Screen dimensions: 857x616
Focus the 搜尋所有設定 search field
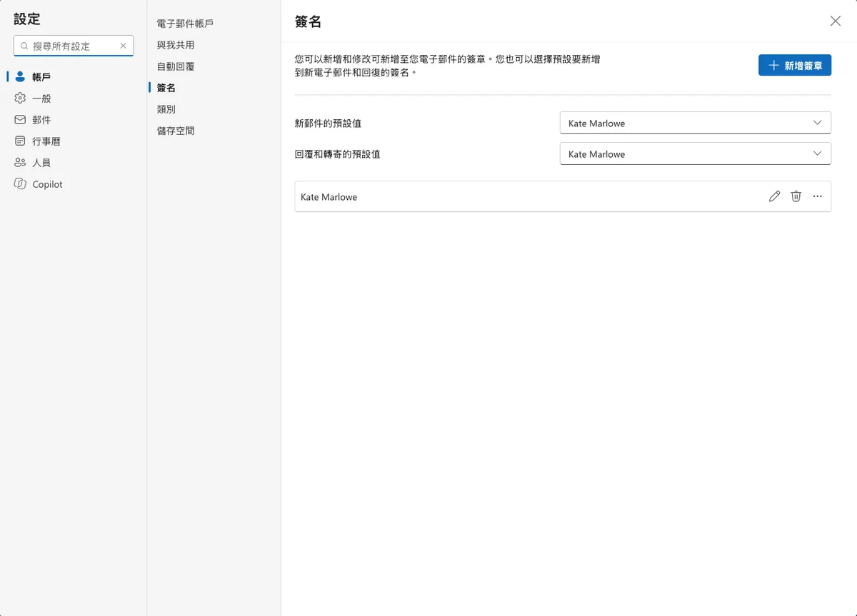click(x=73, y=46)
